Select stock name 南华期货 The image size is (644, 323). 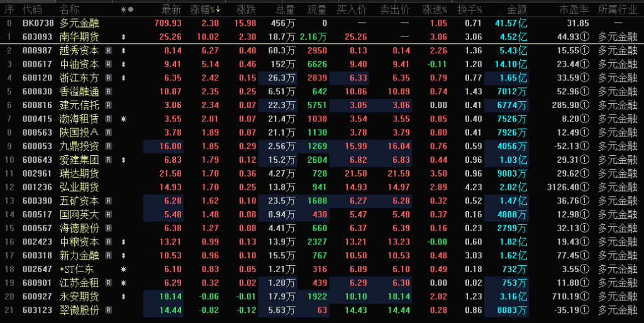[x=79, y=37]
